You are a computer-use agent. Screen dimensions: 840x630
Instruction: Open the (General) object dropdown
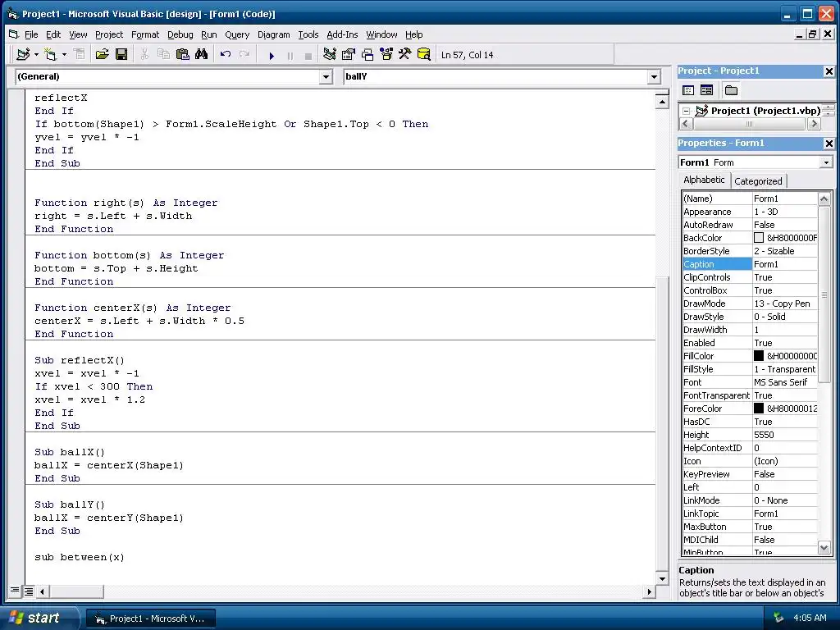tap(326, 77)
